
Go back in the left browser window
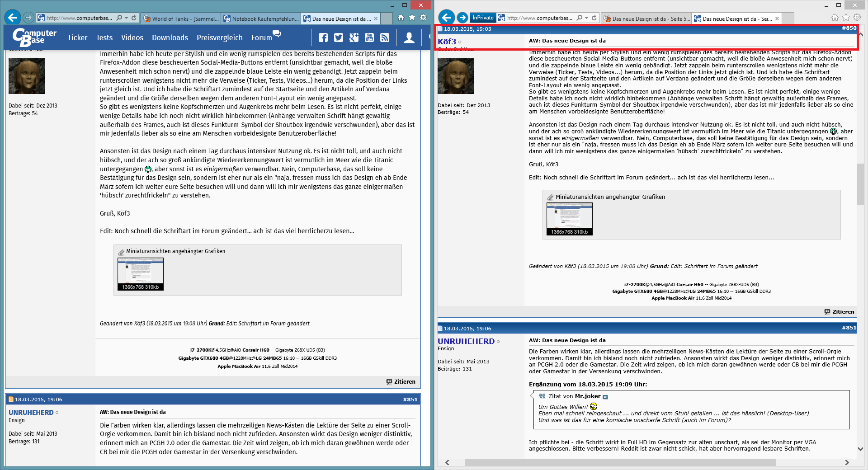coord(13,18)
